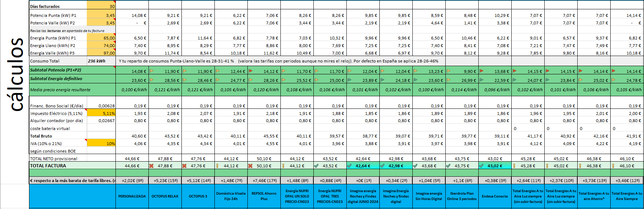Click the OCTOPUS 3 tariff header

tap(198, 196)
